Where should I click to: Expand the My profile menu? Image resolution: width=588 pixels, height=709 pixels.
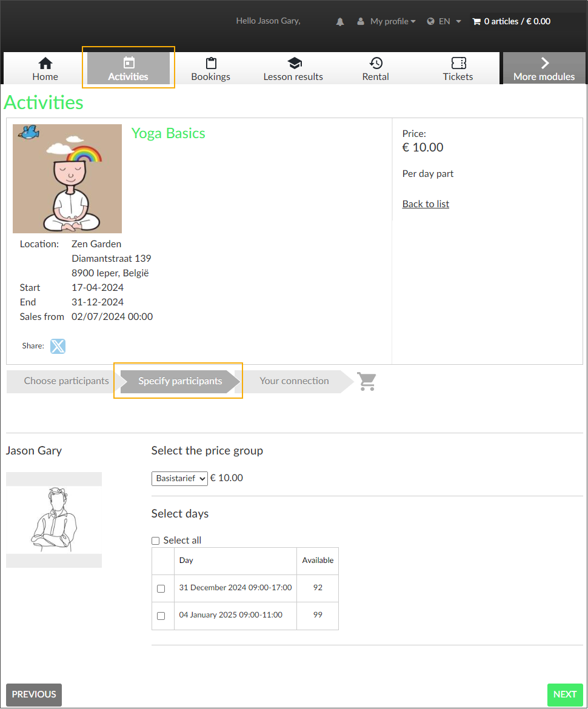click(x=387, y=21)
